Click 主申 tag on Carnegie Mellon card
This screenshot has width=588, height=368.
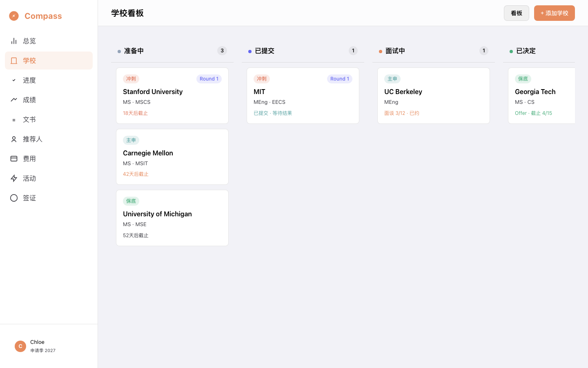point(131,140)
